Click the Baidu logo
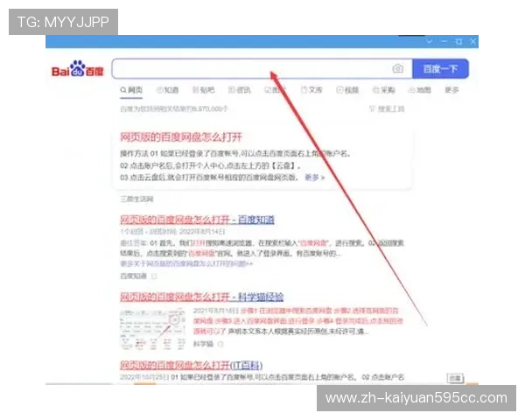The height and width of the screenshot is (420, 525). pyautogui.click(x=78, y=68)
